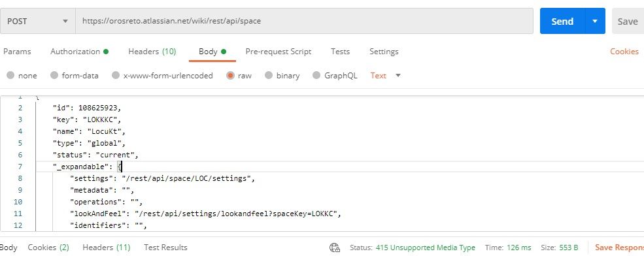
Task: Click the "id": 108625923 line
Action: [87, 108]
